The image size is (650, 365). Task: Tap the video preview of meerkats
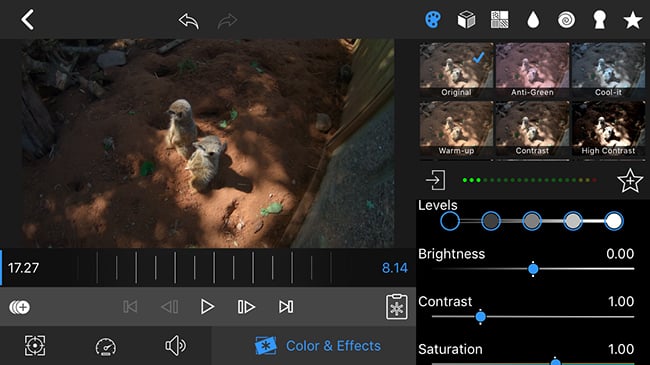coord(208,143)
